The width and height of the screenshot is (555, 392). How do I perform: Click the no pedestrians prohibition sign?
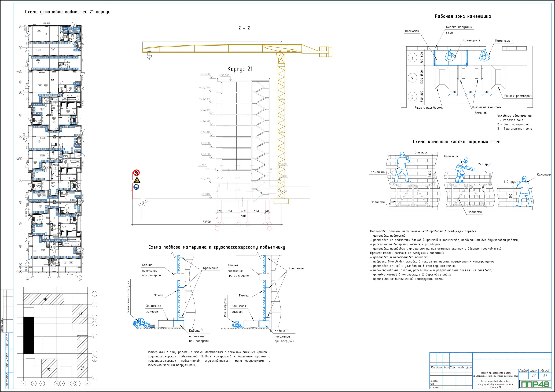[136, 173]
